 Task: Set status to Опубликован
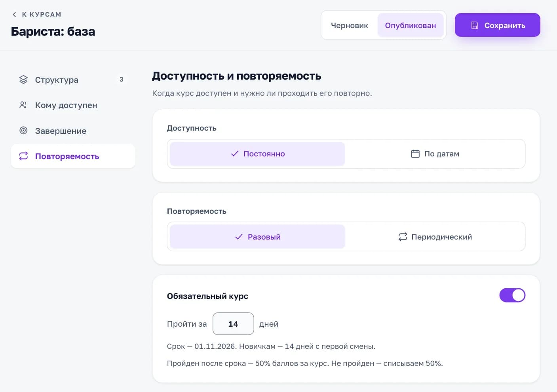[x=411, y=25]
